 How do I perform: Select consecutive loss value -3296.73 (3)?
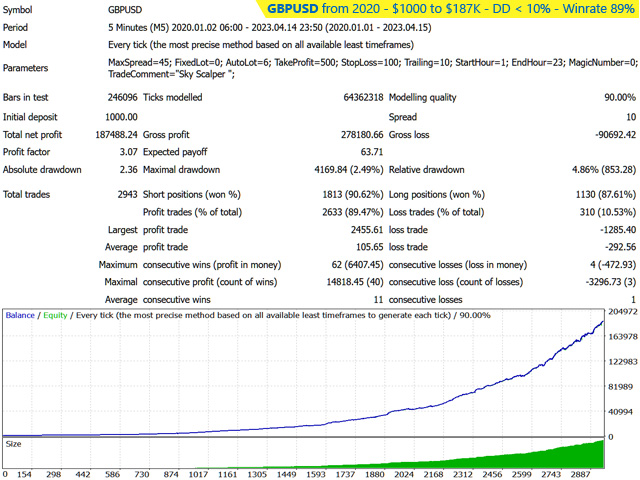[611, 282]
